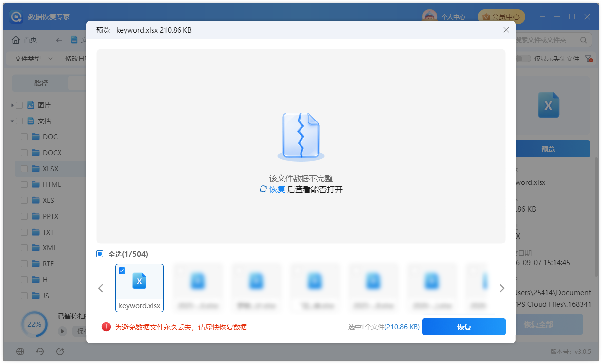Screen dimensions: 602x364
Task: Click the share arrow icon in status bar
Action: [x=60, y=351]
